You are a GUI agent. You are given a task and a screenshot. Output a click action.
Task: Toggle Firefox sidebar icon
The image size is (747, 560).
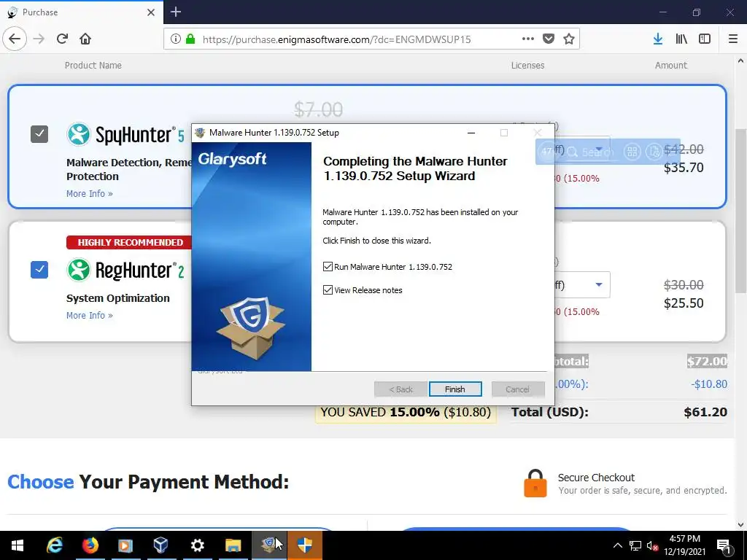705,39
